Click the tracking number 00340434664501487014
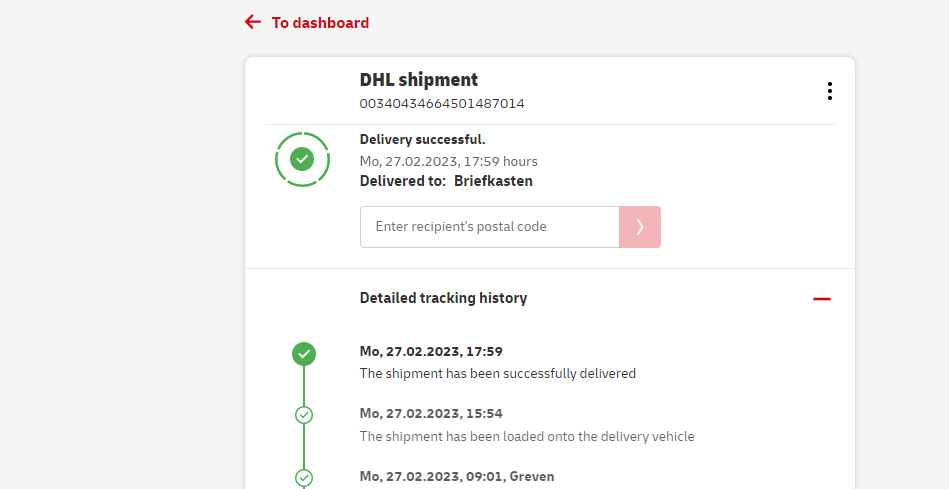Image resolution: width=949 pixels, height=489 pixels. (442, 103)
